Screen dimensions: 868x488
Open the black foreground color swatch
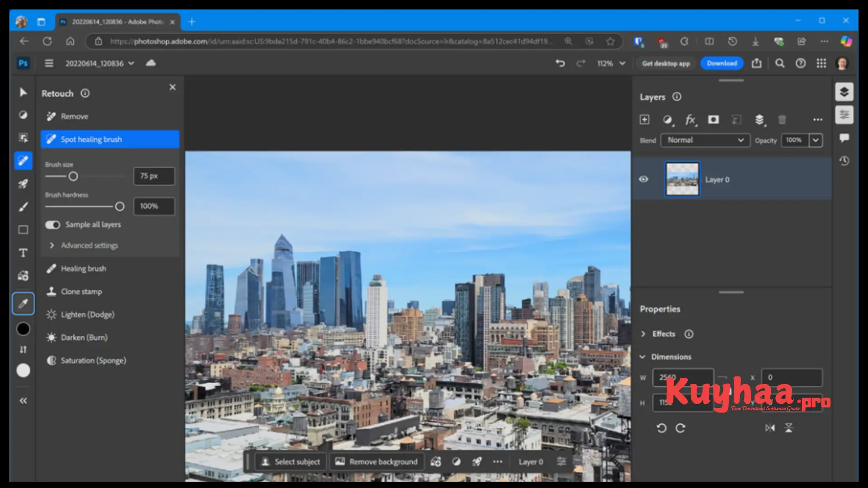[23, 329]
